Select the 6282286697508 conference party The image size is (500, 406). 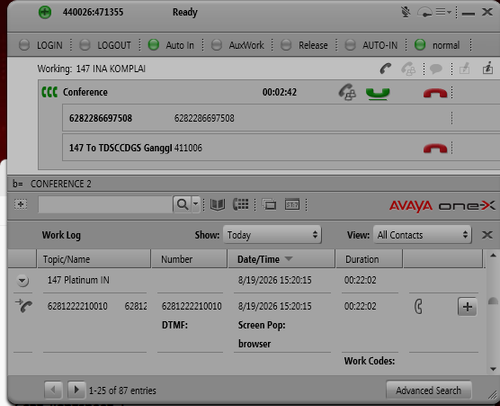coord(281,118)
